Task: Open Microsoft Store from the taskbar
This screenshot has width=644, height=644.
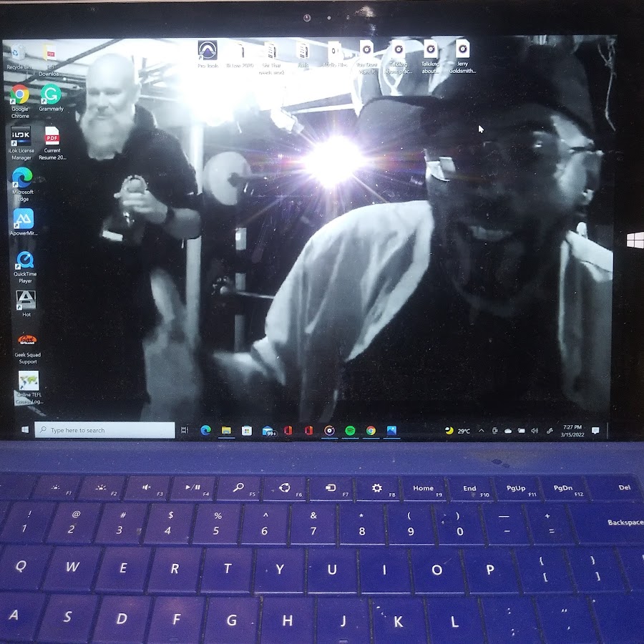Action: [x=247, y=431]
